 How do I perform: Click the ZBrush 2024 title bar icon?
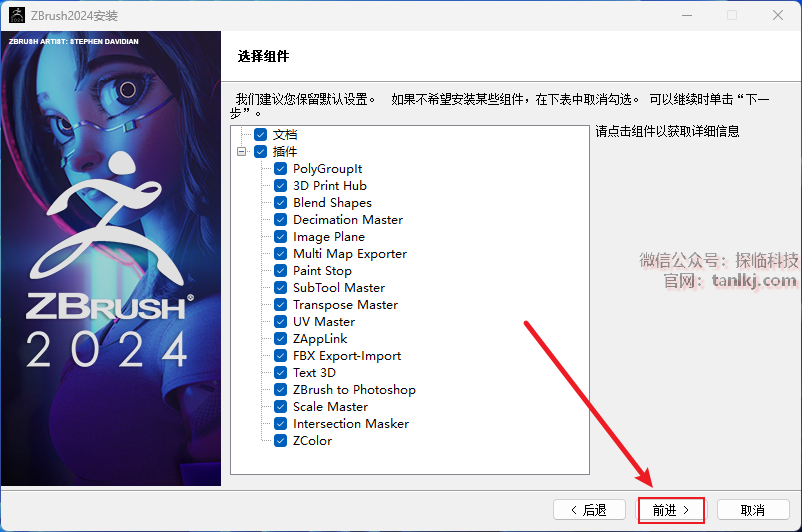click(x=17, y=15)
